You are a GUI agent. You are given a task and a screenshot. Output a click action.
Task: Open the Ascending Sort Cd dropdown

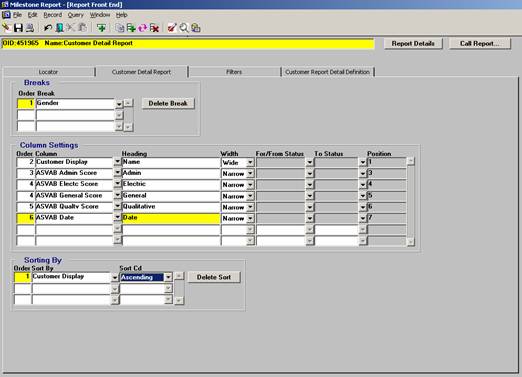(x=168, y=277)
